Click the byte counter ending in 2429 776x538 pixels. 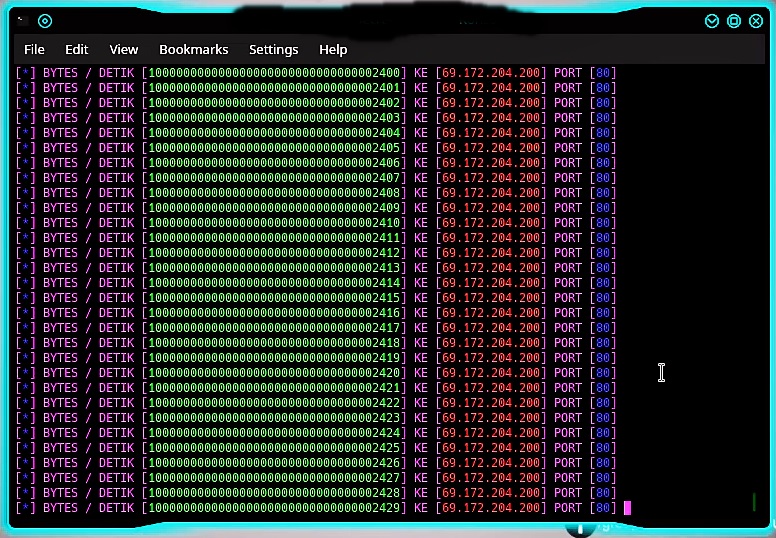click(x=274, y=508)
